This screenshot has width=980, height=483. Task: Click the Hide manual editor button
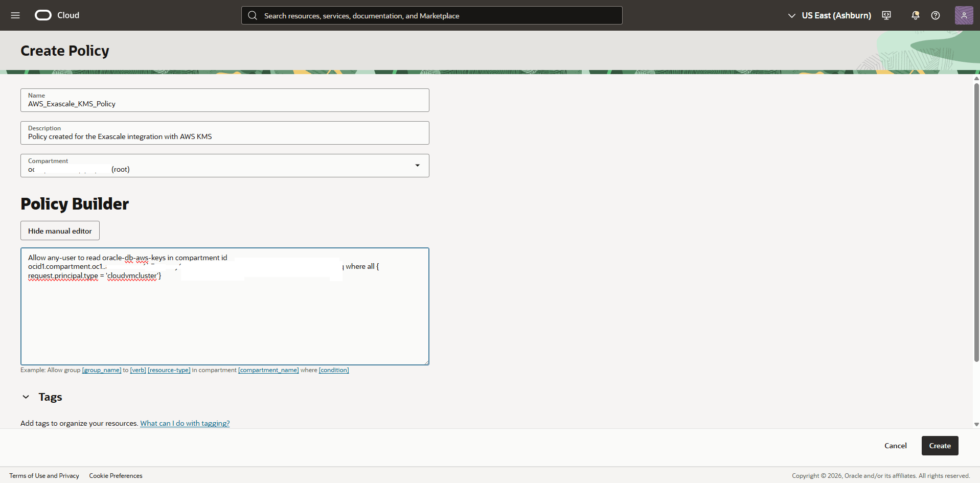coord(60,231)
